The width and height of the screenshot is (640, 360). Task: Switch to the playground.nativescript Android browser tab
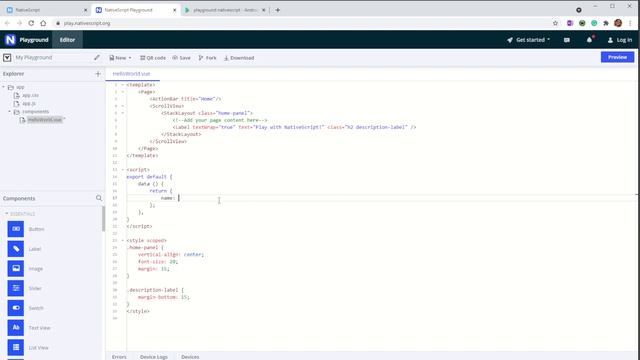click(226, 10)
